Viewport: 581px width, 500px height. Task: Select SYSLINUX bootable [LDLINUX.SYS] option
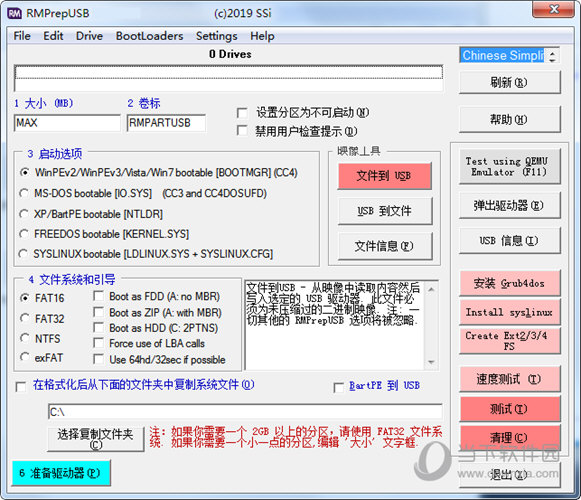(24, 254)
